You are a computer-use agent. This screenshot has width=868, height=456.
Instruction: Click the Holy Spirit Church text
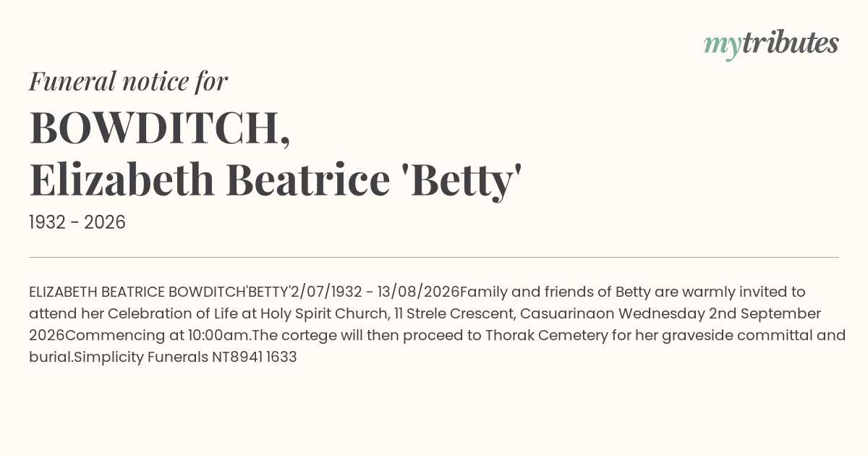[x=323, y=314]
